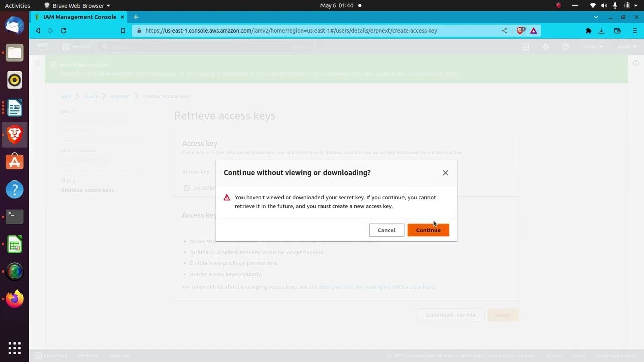This screenshot has height=362, width=644.
Task: Go back with browser back arrow
Action: pyautogui.click(x=38, y=31)
